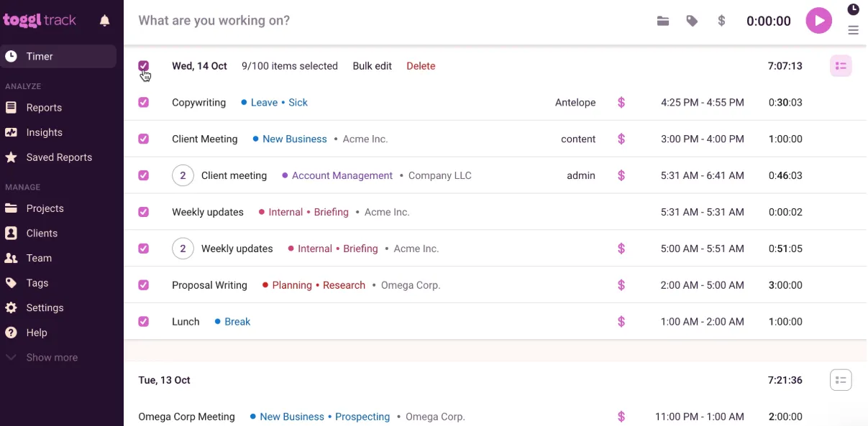Edit time range 2:00 AM - 5:00 AM
This screenshot has height=426, width=868.
coord(703,286)
